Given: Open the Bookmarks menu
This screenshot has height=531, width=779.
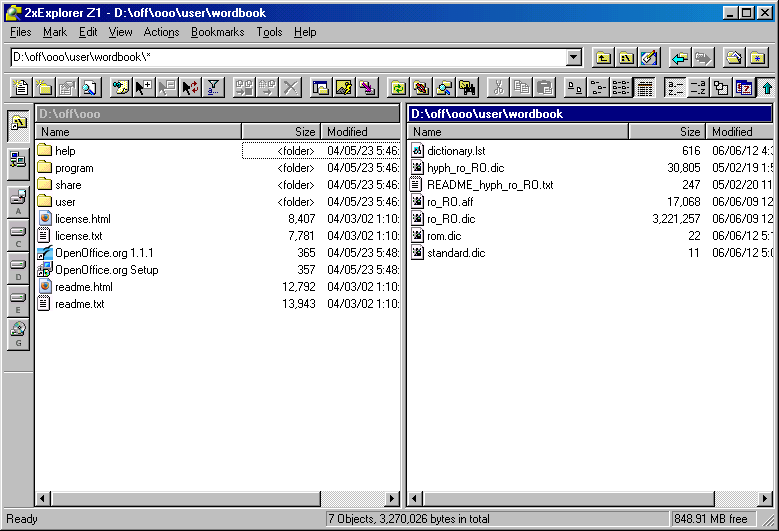Looking at the screenshot, I should pyautogui.click(x=218, y=32).
